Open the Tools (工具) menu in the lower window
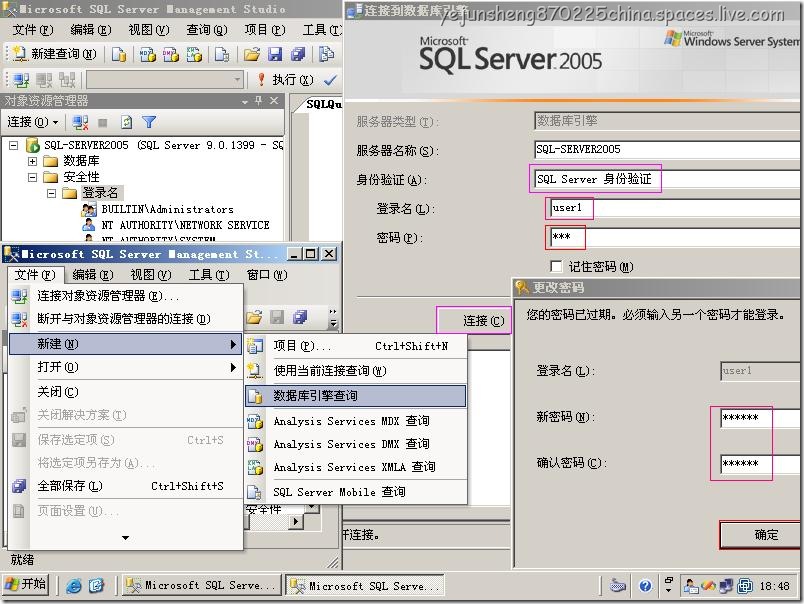The width and height of the screenshot is (804, 604). tap(209, 275)
